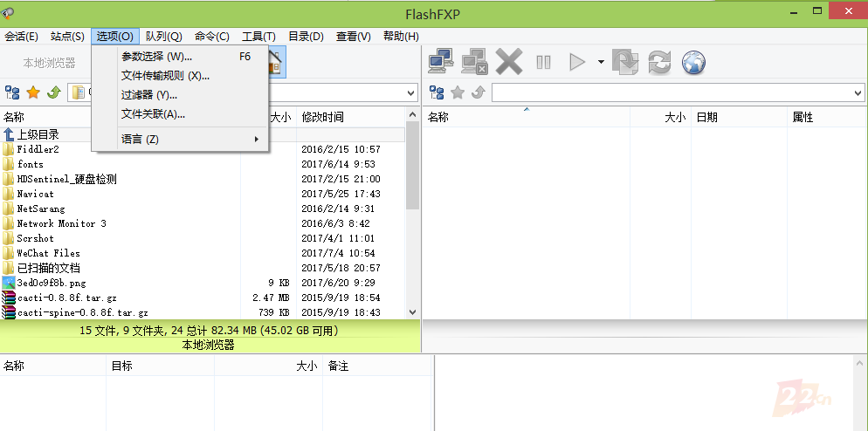868x431 pixels.
Task: Click the grey star icon in remote pane
Action: click(458, 92)
